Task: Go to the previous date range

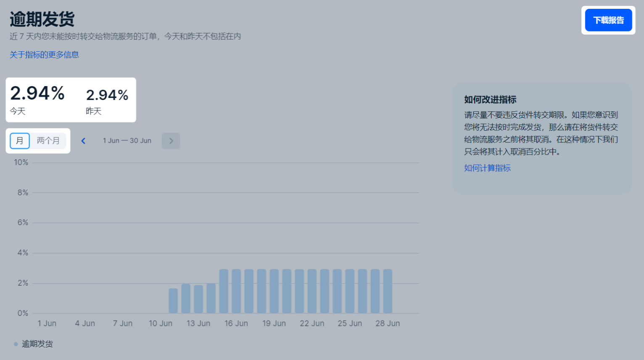Action: (x=83, y=141)
